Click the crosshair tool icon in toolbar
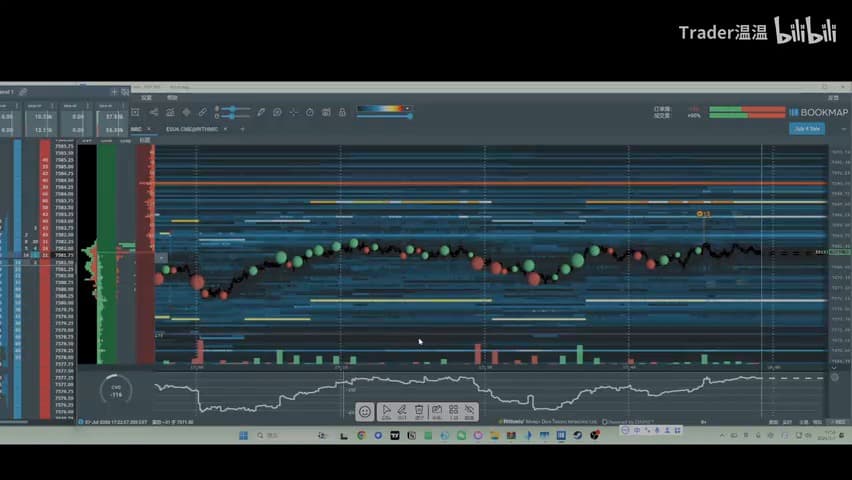The width and height of the screenshot is (852, 480). pos(293,112)
